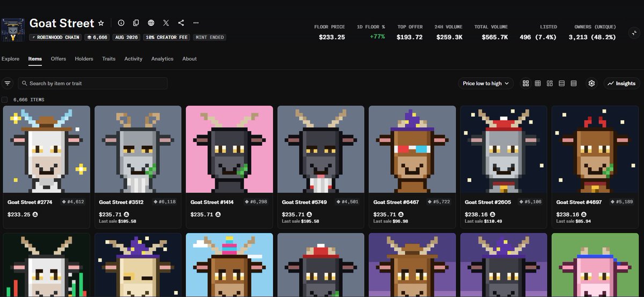The image size is (644, 297).
Task: Click the 6,666 supply chip in the header
Action: 97,38
